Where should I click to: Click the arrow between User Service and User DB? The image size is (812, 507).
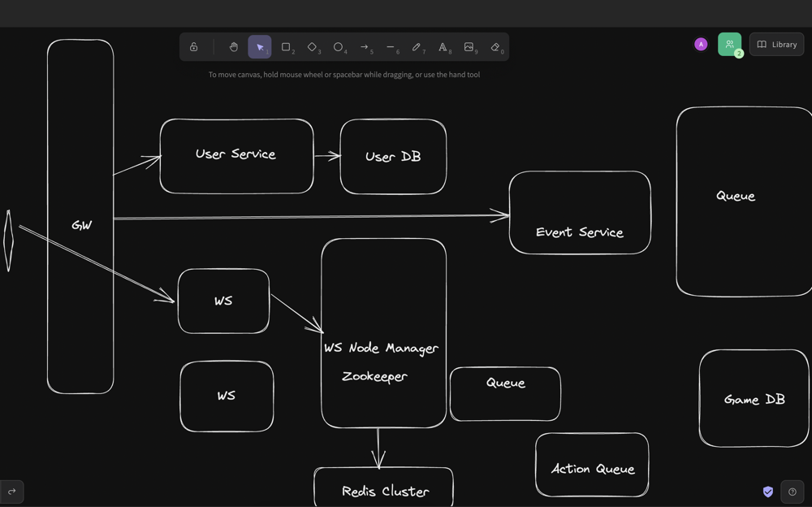[327, 155]
